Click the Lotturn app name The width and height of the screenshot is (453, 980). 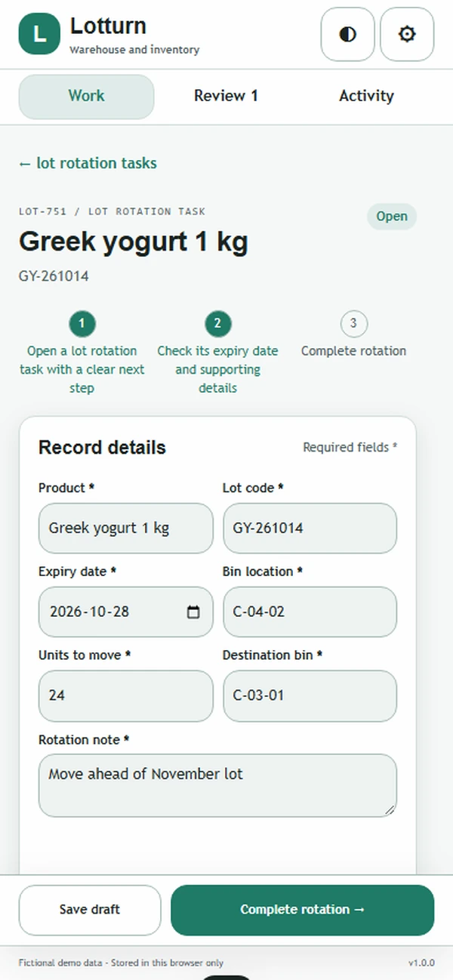tap(108, 26)
